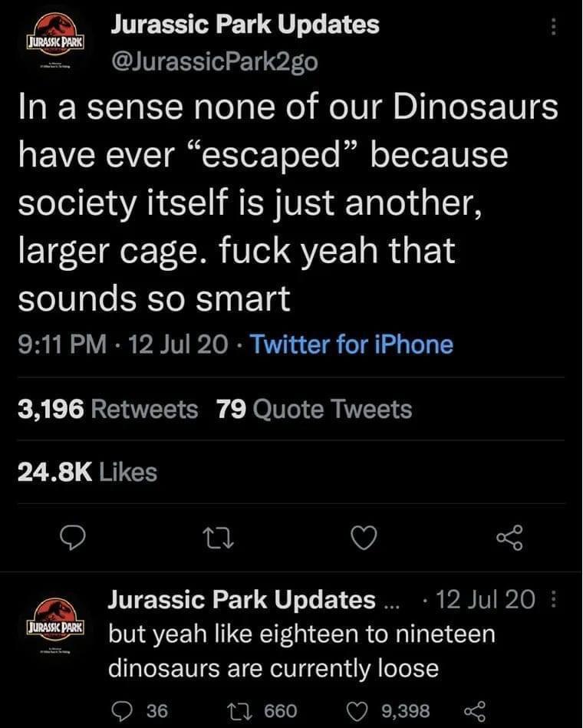Open the 9:11 PM tweet timestamp
Screen dimensions: 583x728
tap(63, 344)
